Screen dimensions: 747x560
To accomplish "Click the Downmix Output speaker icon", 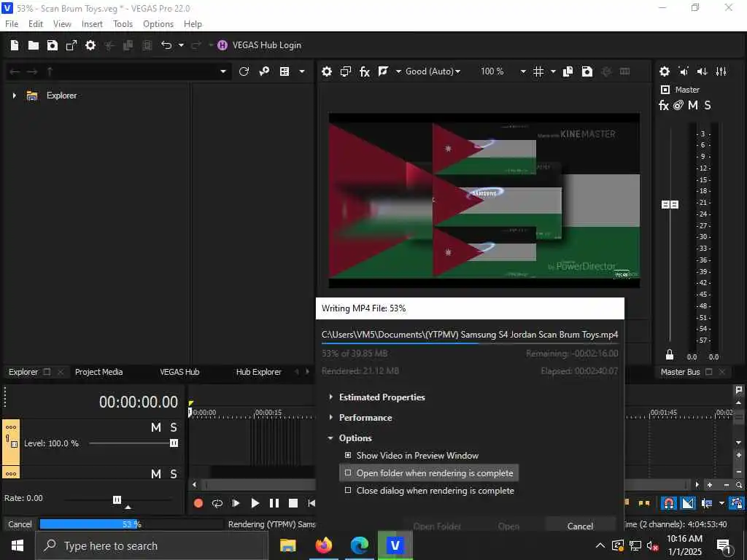I will click(684, 71).
